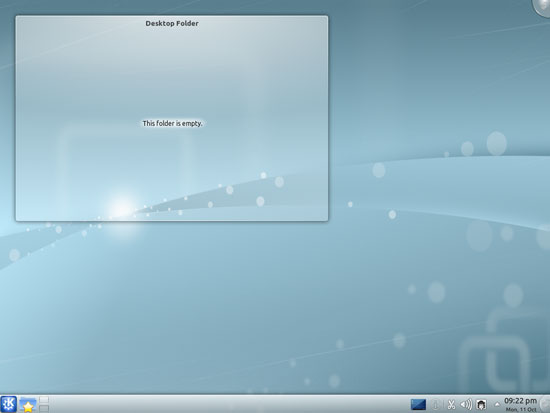Click the panel toolbox at taskbar's right end
This screenshot has height=413, width=550.
pyautogui.click(x=545, y=404)
